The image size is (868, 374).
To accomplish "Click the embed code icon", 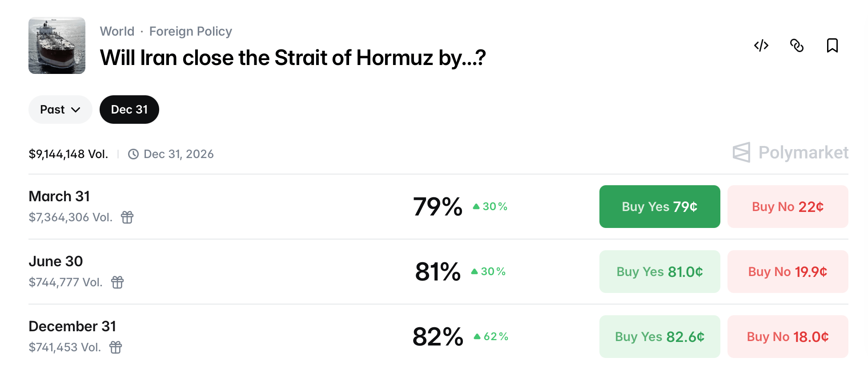I will point(761,45).
